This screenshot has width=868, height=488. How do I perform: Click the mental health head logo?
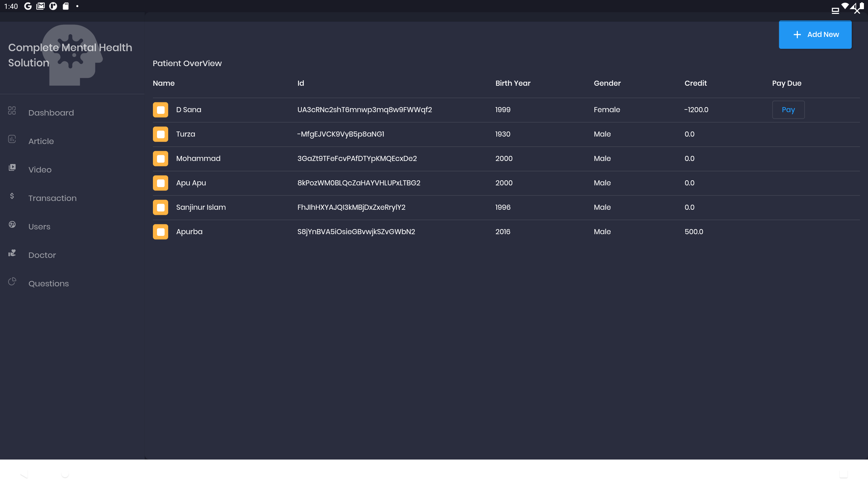click(x=73, y=55)
